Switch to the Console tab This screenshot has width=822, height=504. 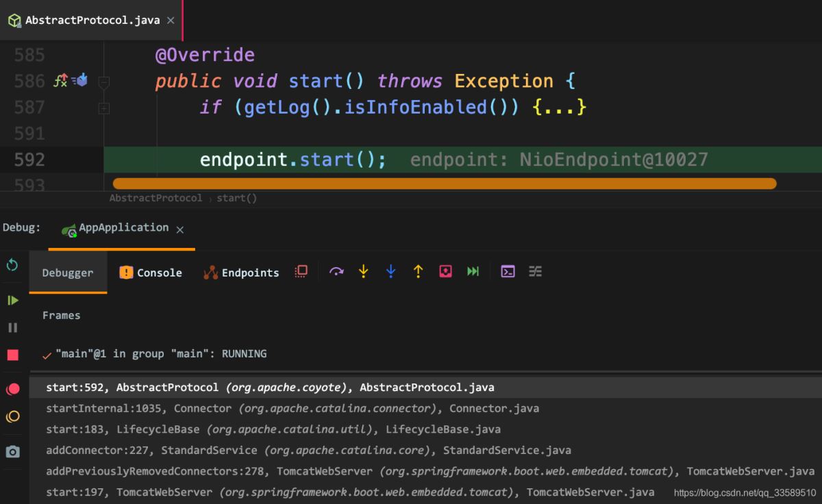click(151, 273)
